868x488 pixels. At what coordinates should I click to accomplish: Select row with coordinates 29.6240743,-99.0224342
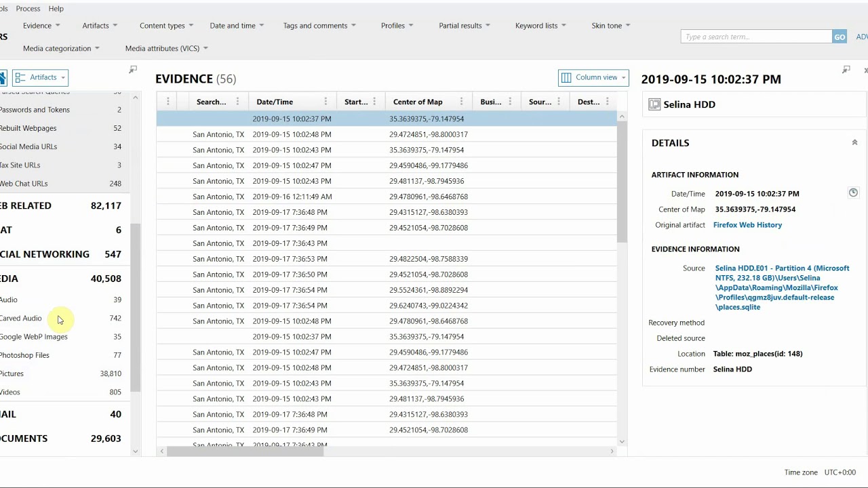[387, 306]
